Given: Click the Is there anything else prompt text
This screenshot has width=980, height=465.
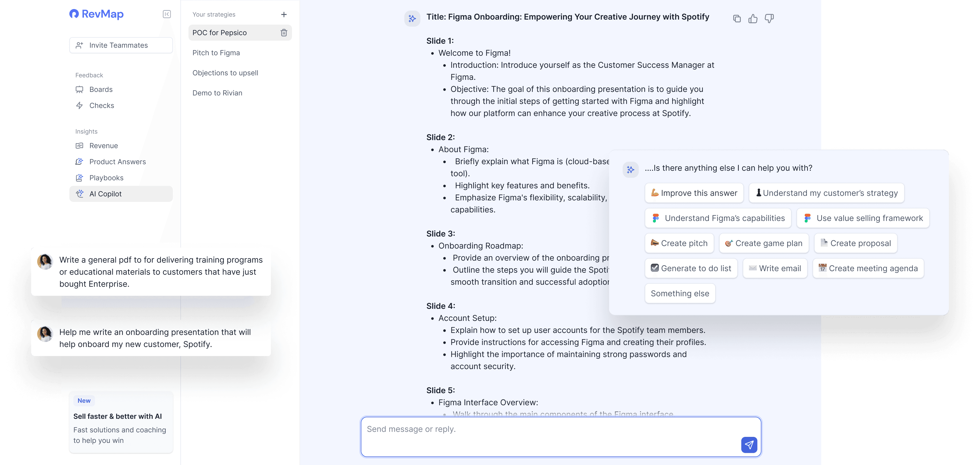Looking at the screenshot, I should pos(728,168).
